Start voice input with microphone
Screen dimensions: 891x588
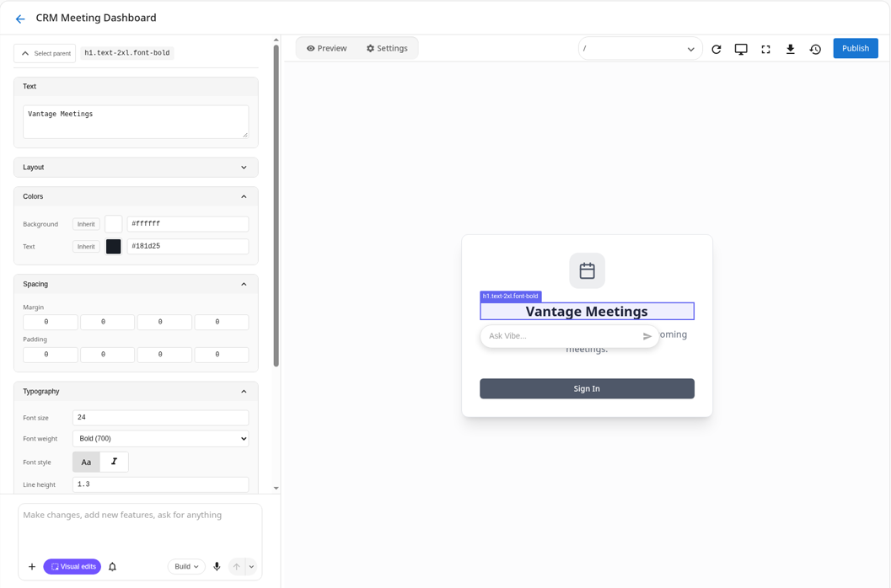tap(217, 566)
